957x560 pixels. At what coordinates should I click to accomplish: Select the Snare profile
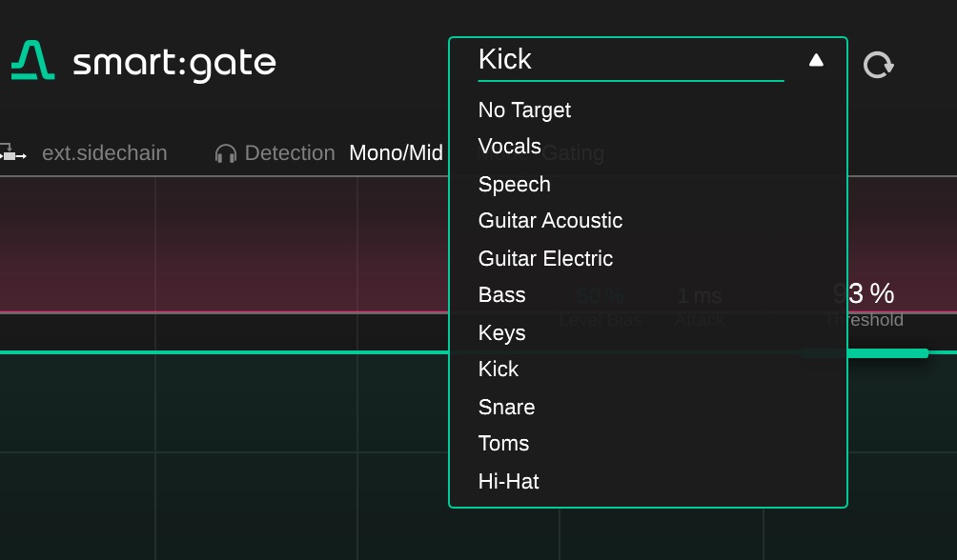pyautogui.click(x=506, y=407)
